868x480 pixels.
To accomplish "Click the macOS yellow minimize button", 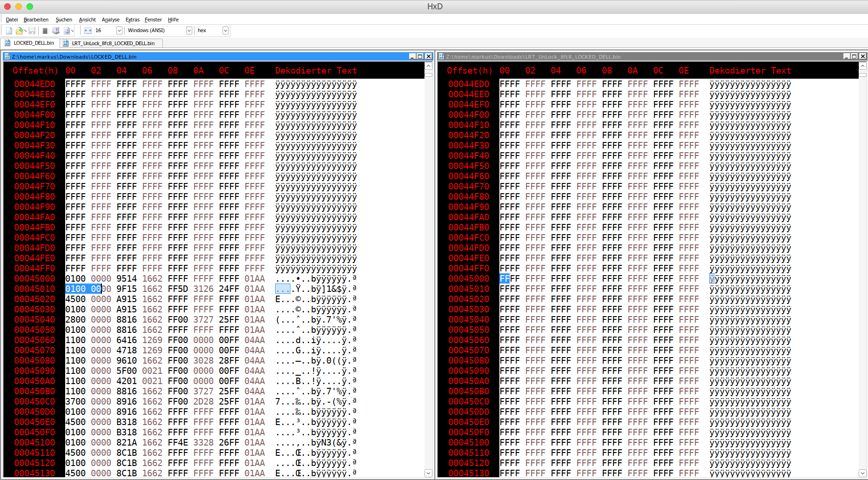I will [x=19, y=7].
